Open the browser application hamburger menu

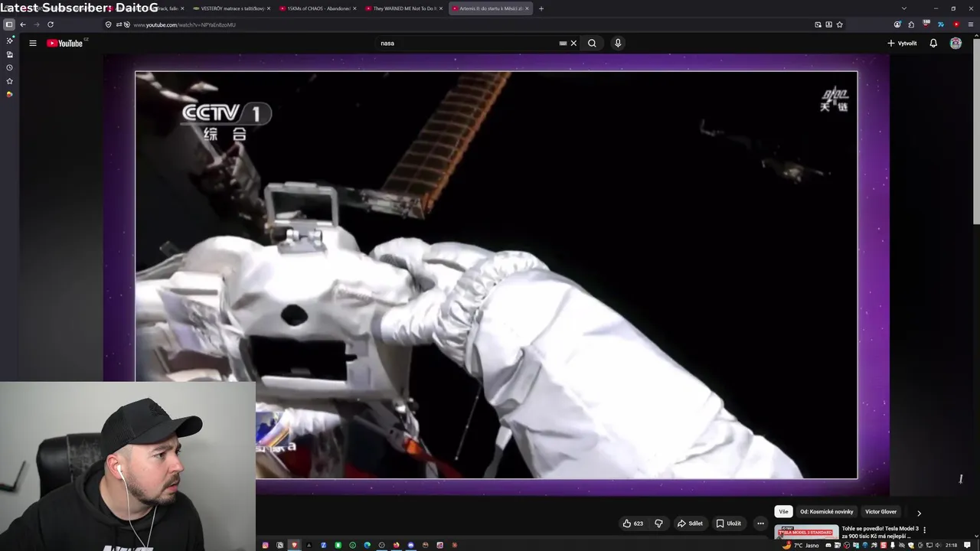971,24
